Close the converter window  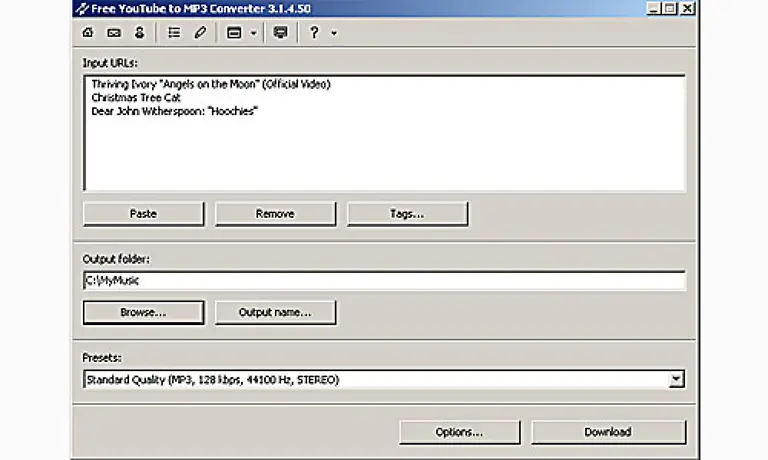(x=688, y=8)
